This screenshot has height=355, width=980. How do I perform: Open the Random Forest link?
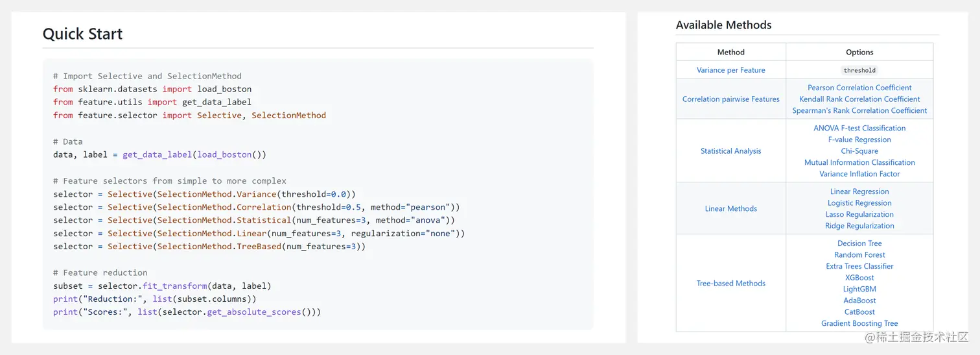pos(859,255)
